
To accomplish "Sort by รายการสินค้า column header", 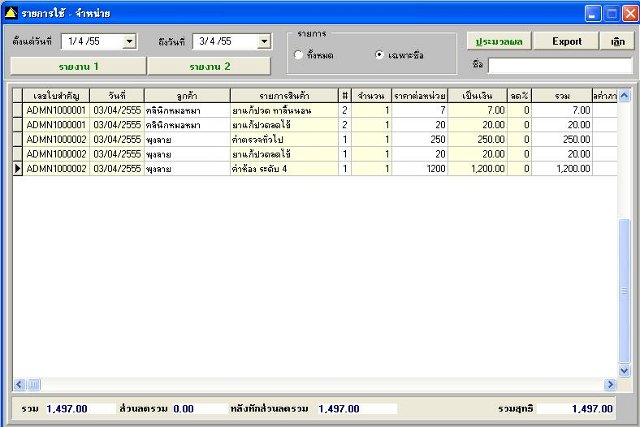I will (284, 96).
